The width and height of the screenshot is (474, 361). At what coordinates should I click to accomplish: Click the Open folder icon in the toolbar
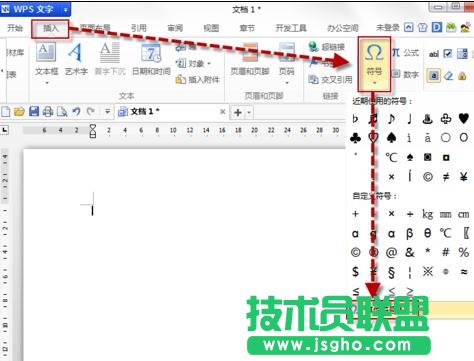coord(19,111)
